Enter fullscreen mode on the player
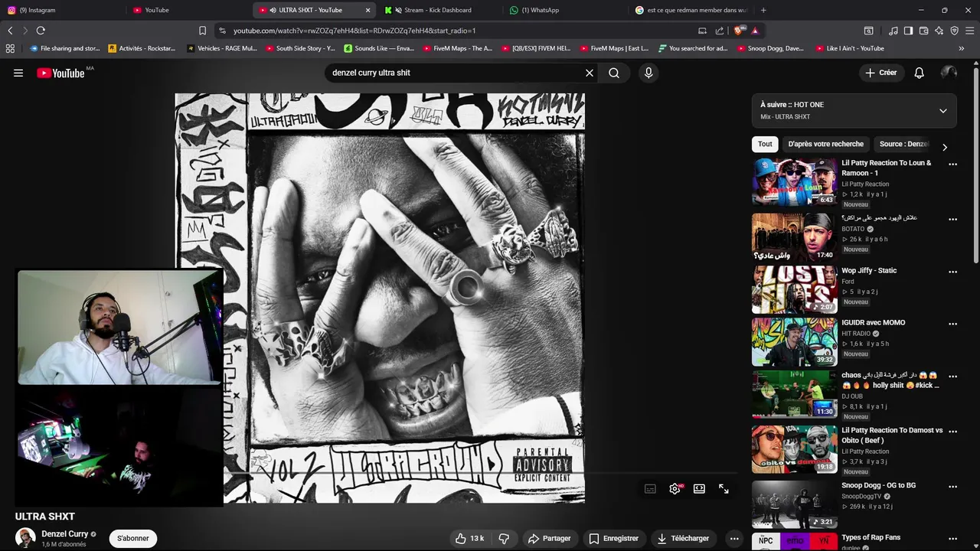Screen dimensions: 980x551 click(x=724, y=488)
